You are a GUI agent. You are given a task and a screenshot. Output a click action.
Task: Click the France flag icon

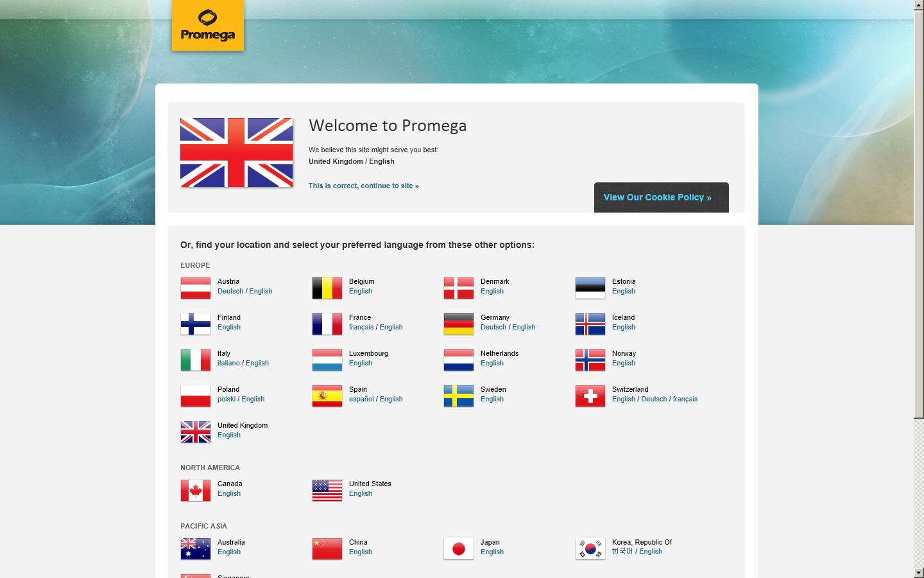[327, 324]
